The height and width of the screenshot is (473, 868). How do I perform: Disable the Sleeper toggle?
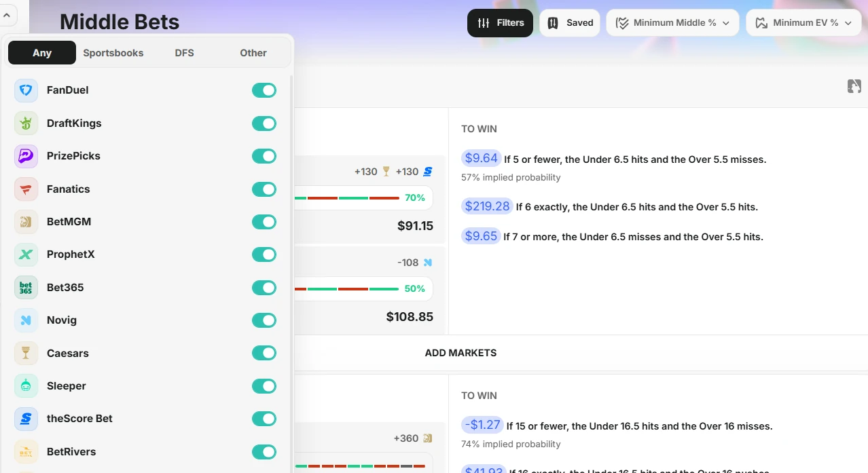point(264,386)
